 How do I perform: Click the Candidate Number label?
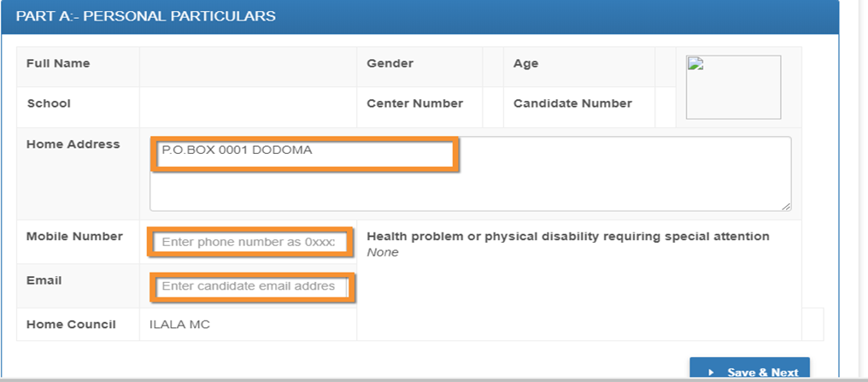[x=572, y=103]
